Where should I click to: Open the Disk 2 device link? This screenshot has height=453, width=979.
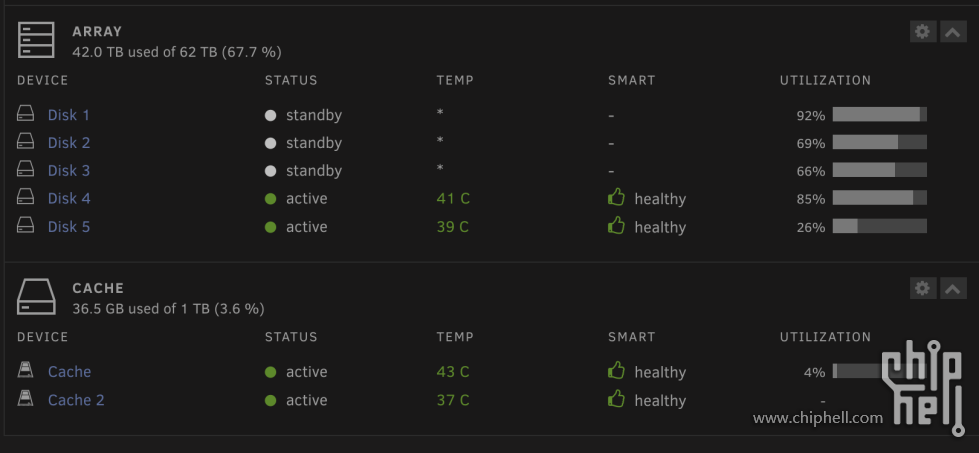[x=69, y=143]
